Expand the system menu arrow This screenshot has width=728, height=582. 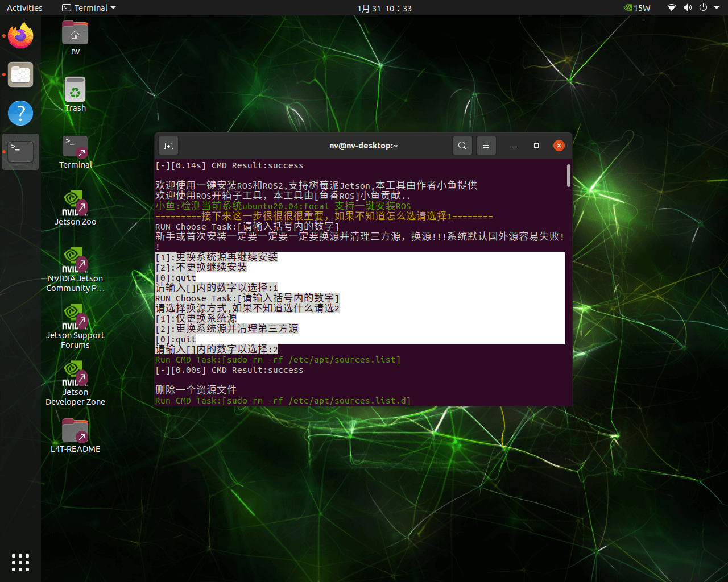(717, 8)
